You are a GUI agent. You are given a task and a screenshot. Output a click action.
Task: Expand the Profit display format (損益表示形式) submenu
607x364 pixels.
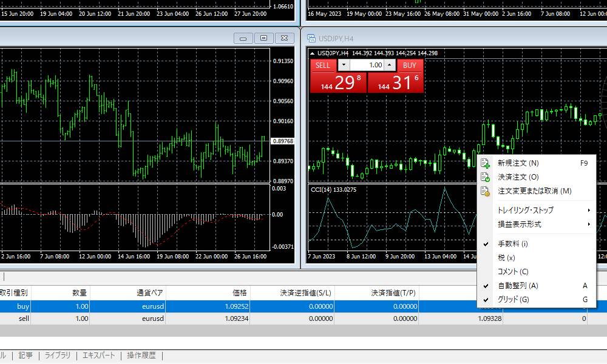tap(519, 224)
